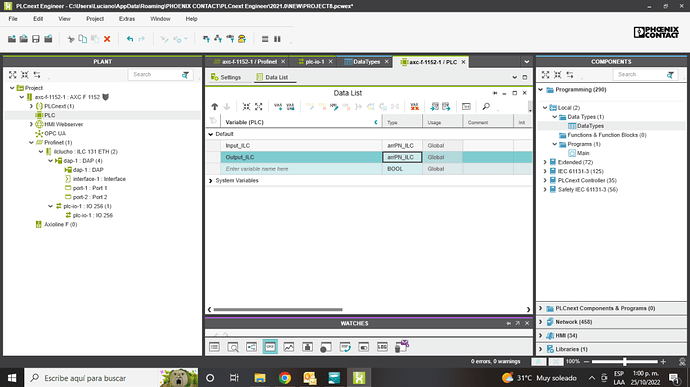The height and width of the screenshot is (387, 690).
Task: Click the cross-reference icon in bottom toolbar
Action: pyautogui.click(x=251, y=347)
